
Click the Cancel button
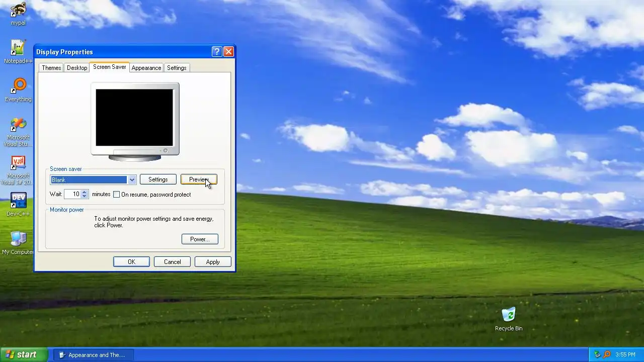click(172, 262)
